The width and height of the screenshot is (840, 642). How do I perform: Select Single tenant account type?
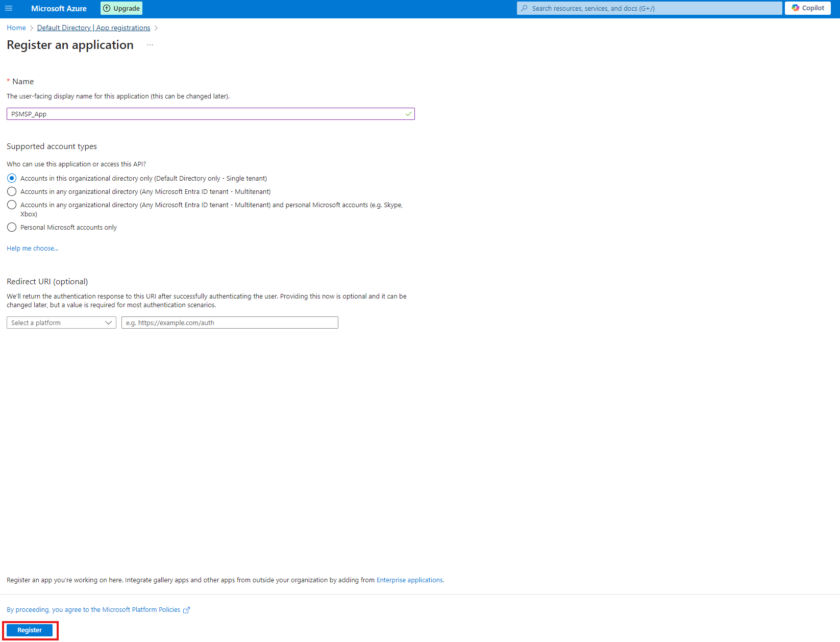click(12, 178)
